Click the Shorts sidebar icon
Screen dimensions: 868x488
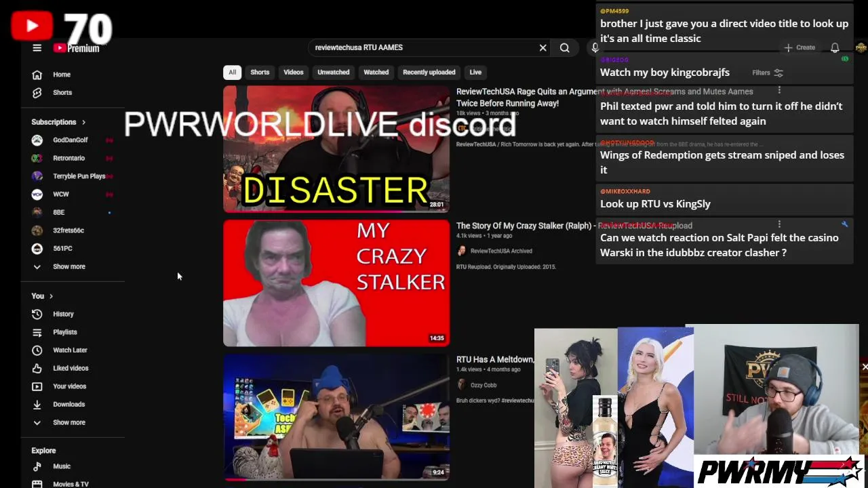coord(37,93)
